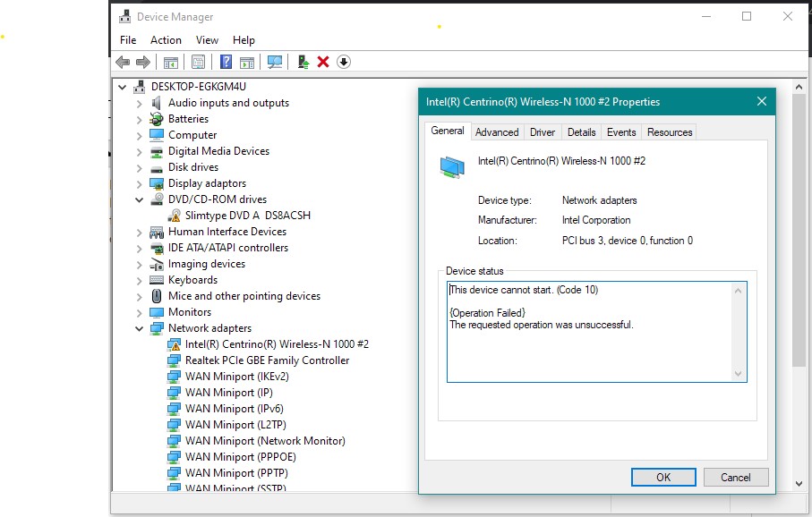
Task: Click the Keyboards category icon
Action: tap(157, 280)
